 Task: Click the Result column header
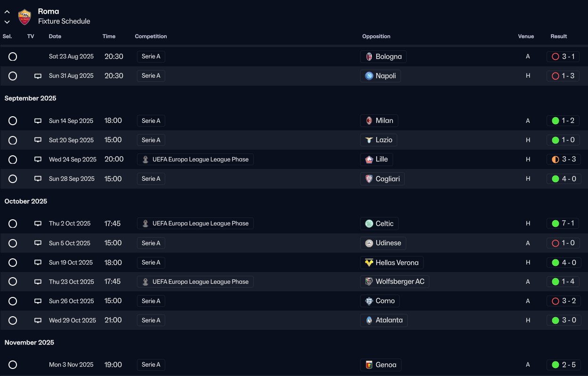tap(558, 37)
